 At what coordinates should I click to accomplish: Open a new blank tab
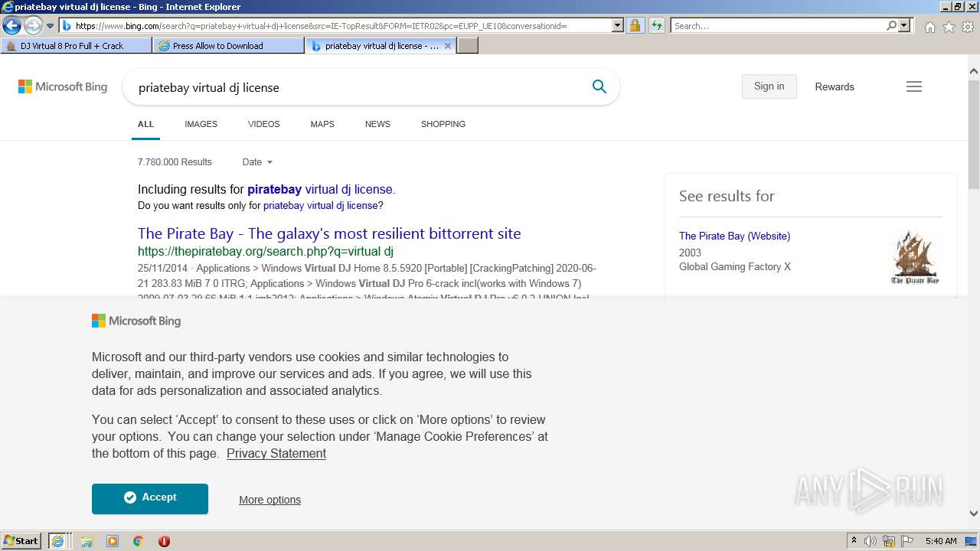pyautogui.click(x=468, y=46)
